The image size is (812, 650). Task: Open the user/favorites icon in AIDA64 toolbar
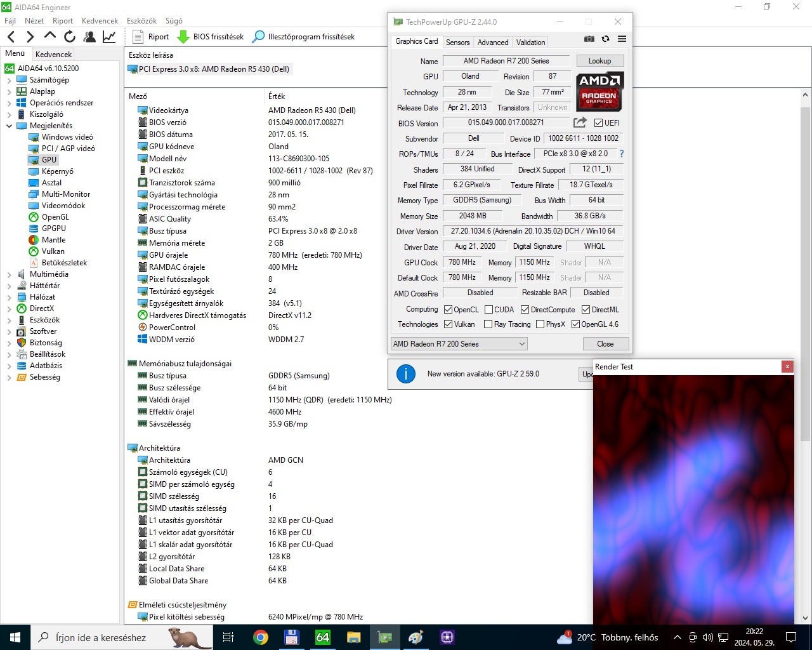click(89, 37)
